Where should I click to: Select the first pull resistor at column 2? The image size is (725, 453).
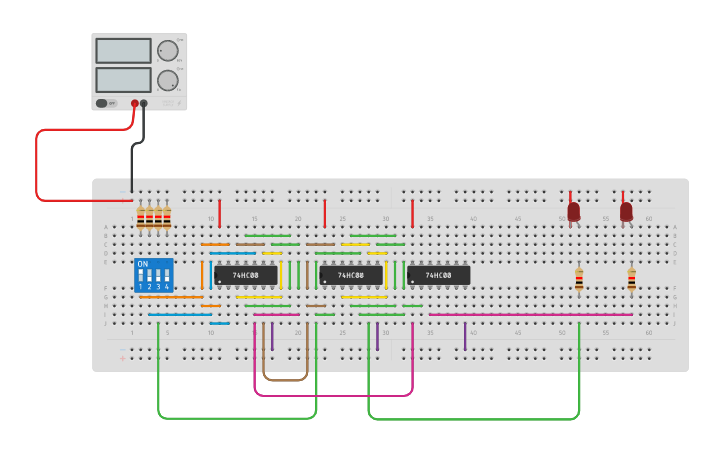[141, 218]
